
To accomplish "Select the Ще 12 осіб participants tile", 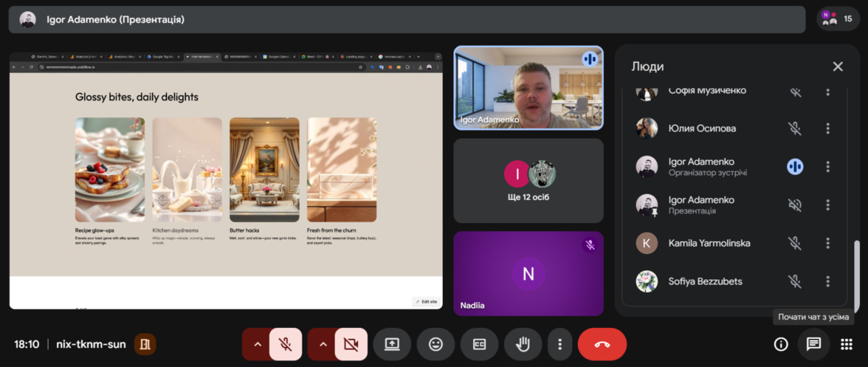I will pyautogui.click(x=528, y=181).
